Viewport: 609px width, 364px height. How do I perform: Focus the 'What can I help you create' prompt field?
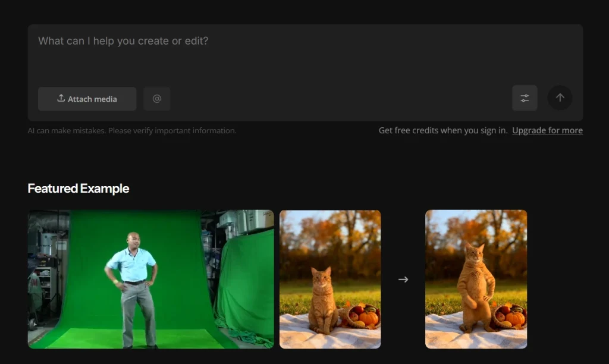click(305, 54)
